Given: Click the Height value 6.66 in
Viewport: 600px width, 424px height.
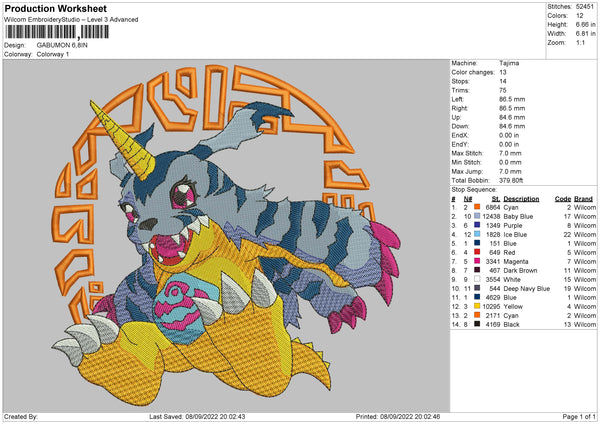Looking at the screenshot, I should click(x=585, y=24).
